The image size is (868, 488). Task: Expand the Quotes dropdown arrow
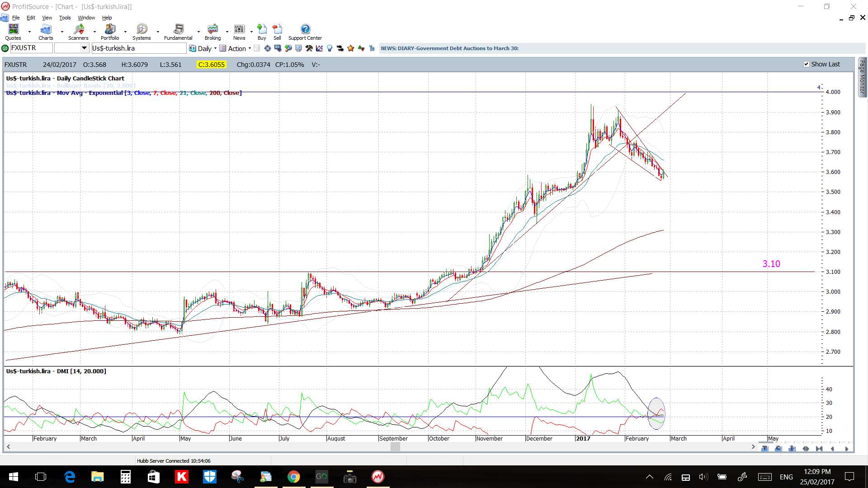29,32
